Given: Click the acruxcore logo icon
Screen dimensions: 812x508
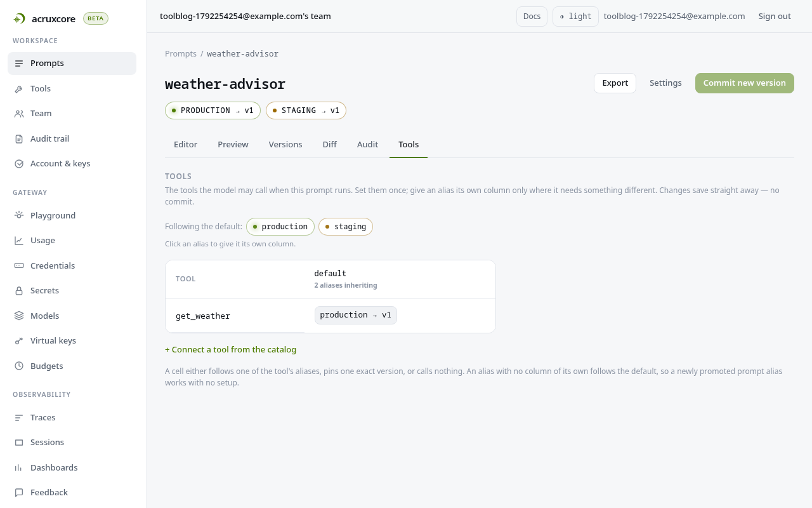Looking at the screenshot, I should [x=20, y=18].
